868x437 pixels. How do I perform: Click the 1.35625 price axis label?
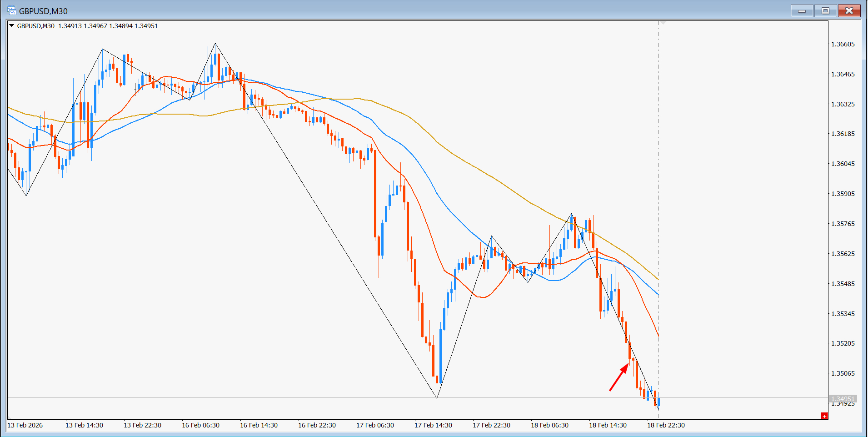(843, 254)
